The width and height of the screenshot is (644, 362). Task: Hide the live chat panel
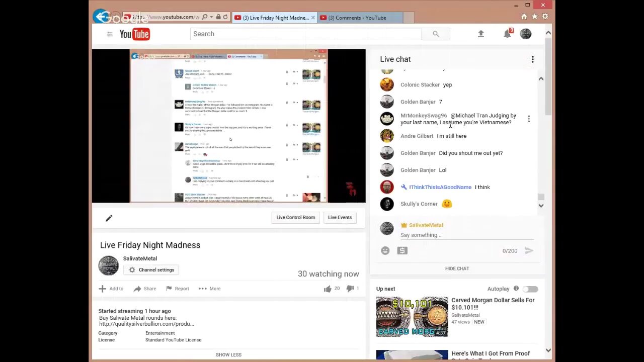coord(457,268)
